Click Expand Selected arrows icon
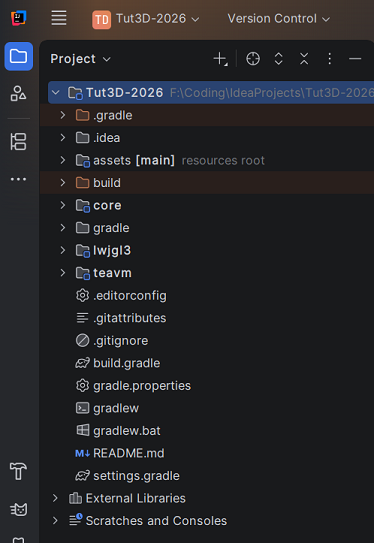This screenshot has width=374, height=543. (x=278, y=59)
